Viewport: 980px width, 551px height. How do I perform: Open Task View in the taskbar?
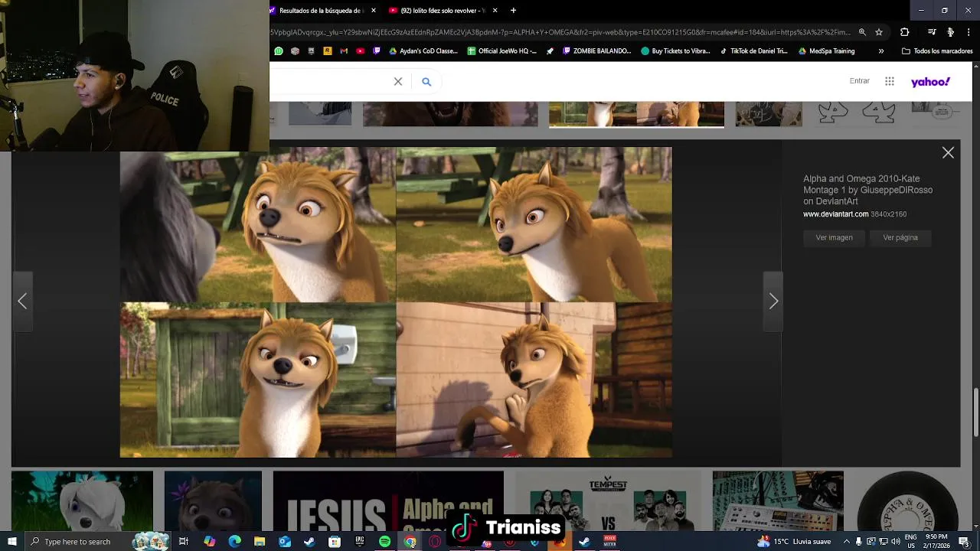(x=184, y=542)
